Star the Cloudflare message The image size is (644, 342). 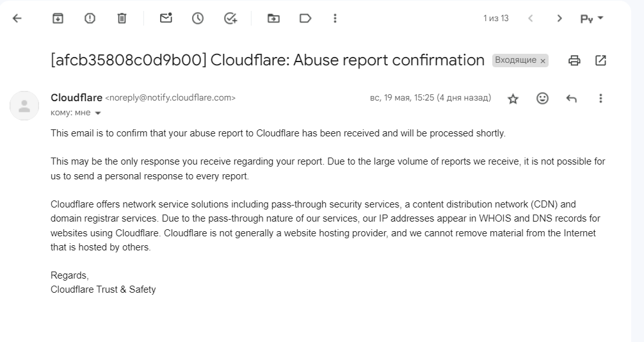(x=513, y=99)
